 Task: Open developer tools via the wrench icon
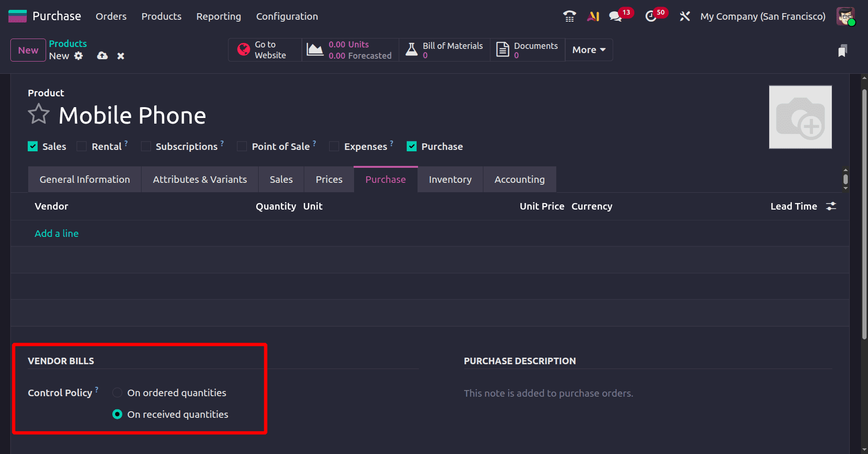684,16
